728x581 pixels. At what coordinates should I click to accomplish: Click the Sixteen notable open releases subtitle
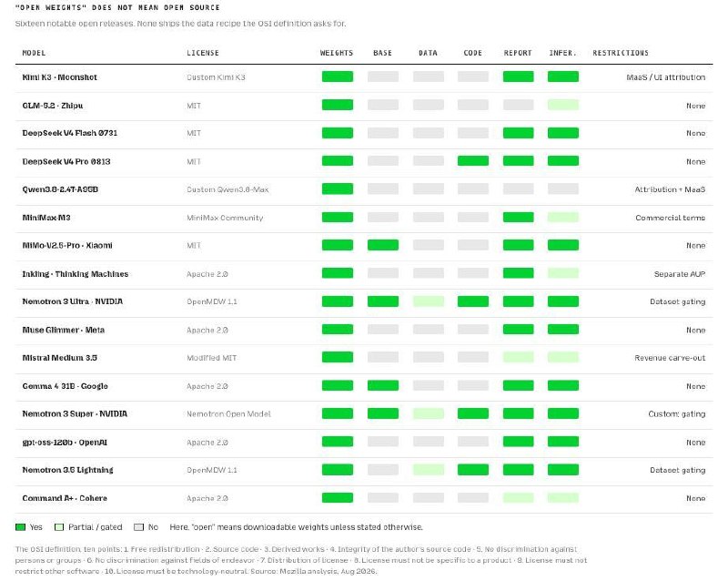pyautogui.click(x=180, y=24)
